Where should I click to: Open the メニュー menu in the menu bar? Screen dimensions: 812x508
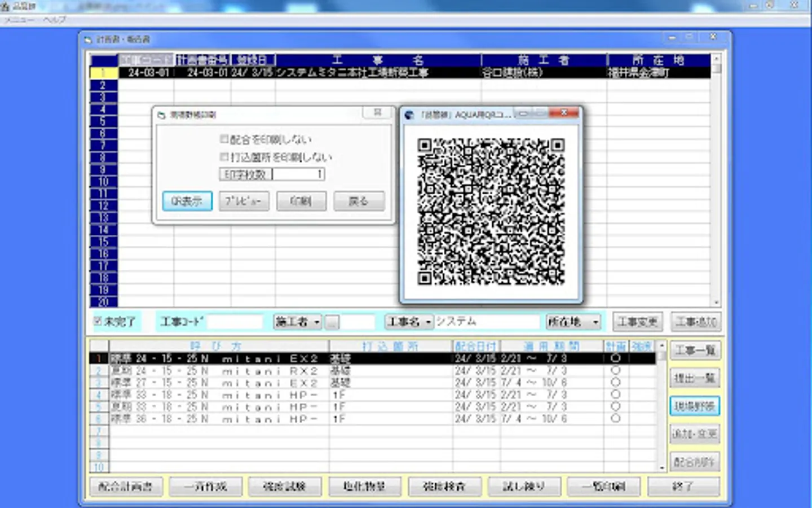point(19,20)
